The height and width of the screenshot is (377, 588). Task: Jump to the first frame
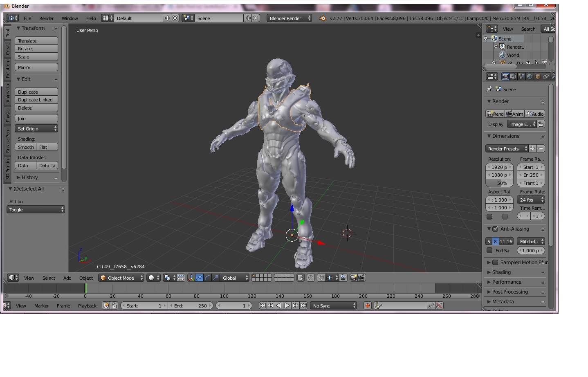click(x=263, y=305)
